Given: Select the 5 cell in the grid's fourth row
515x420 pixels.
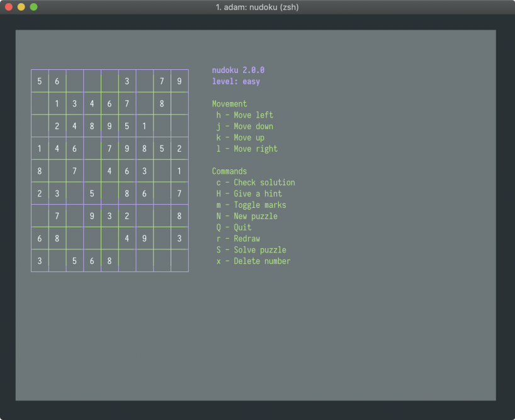Looking at the screenshot, I should coord(162,149).
